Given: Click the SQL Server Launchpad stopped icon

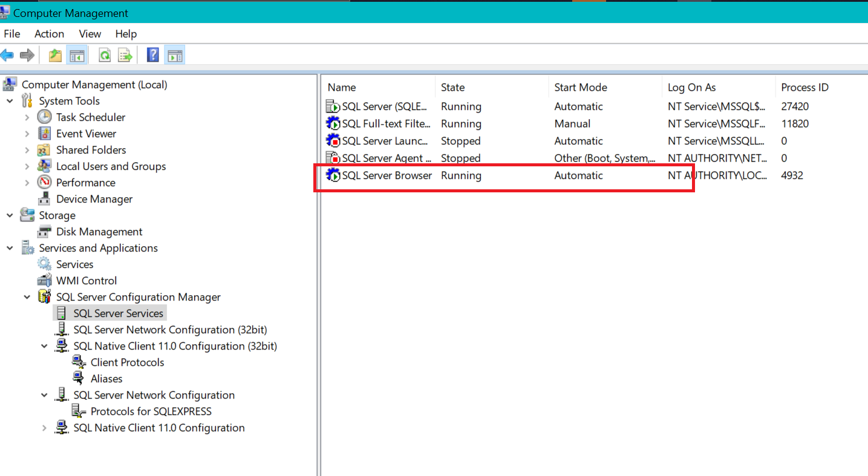Looking at the screenshot, I should 333,141.
